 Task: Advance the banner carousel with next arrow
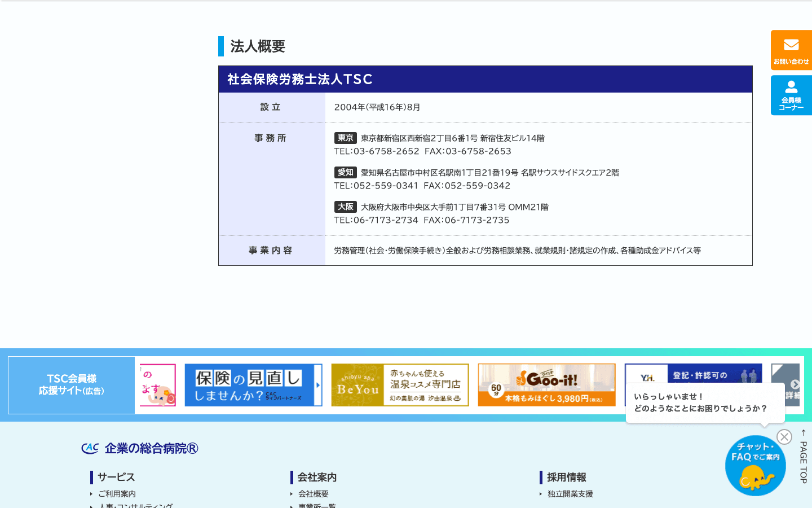[795, 384]
